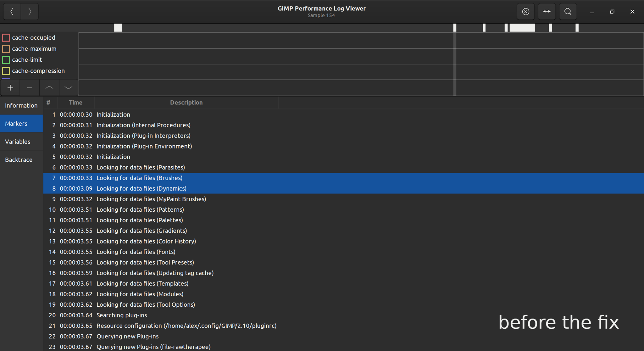Click the clear selection circle-x icon
This screenshot has width=644, height=351.
coord(526,12)
